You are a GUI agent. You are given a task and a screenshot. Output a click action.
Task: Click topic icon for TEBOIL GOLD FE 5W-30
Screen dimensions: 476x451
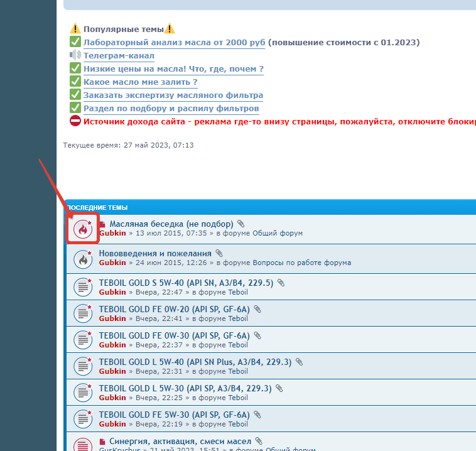coord(83,419)
